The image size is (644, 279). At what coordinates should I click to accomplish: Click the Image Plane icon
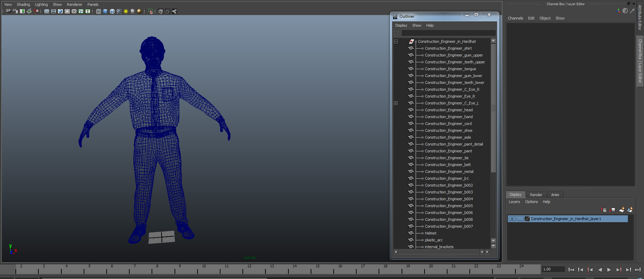(x=29, y=11)
